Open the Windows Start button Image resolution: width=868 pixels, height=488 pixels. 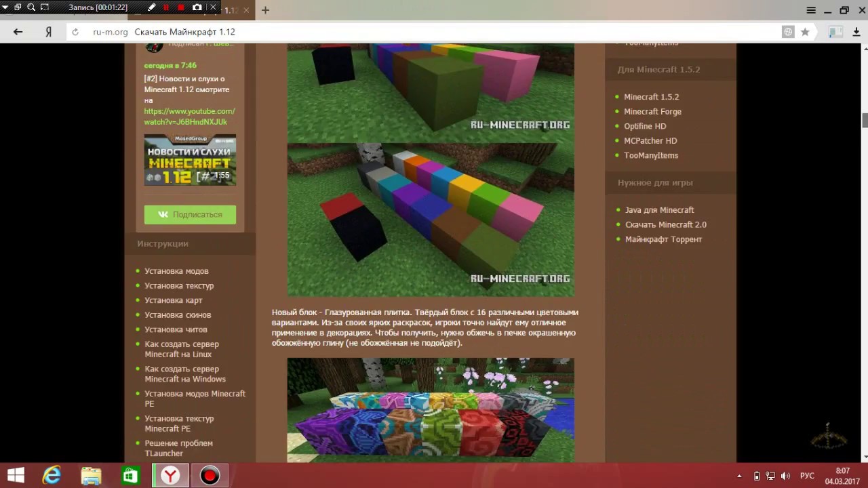click(x=15, y=475)
